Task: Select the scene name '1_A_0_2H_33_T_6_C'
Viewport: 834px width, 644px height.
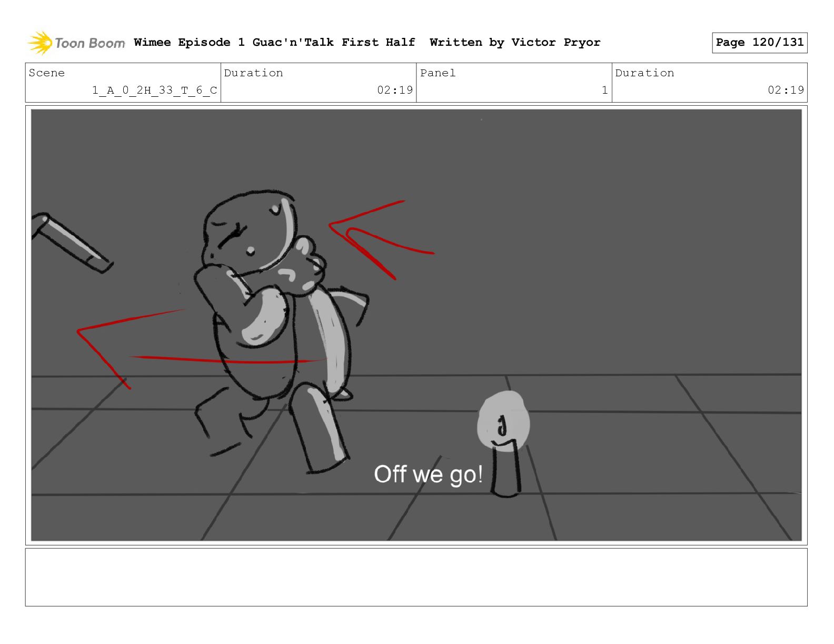Action: [155, 90]
